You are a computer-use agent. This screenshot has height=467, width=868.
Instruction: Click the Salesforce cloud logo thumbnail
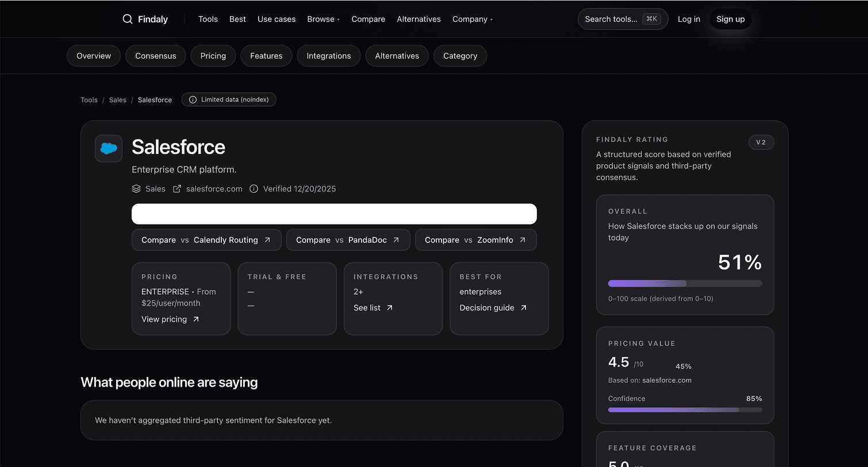[x=109, y=149]
